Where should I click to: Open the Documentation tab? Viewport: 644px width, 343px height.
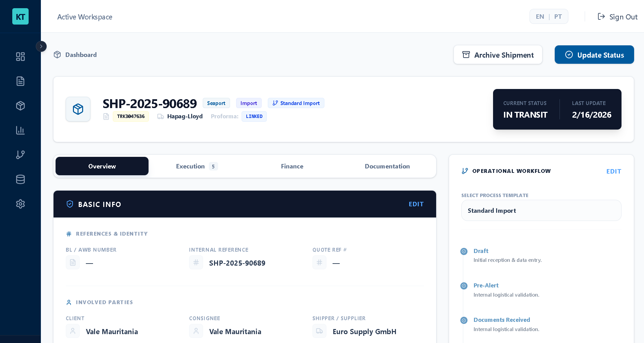[387, 166]
